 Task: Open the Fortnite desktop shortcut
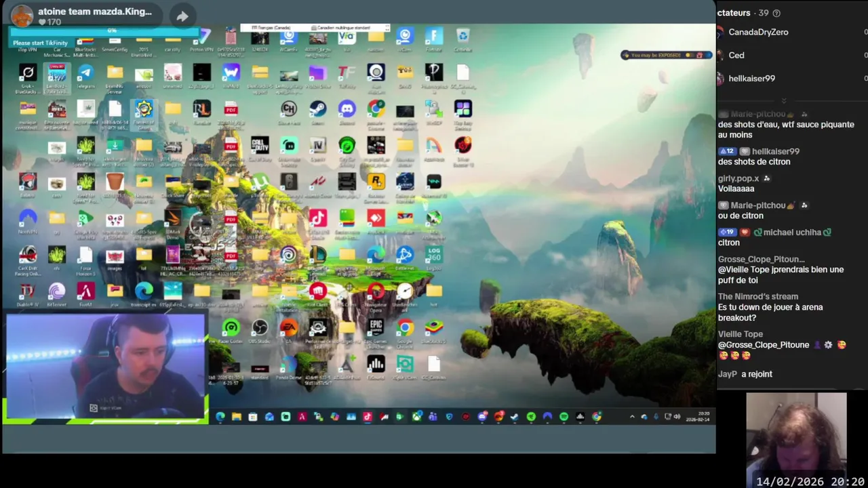tap(434, 36)
